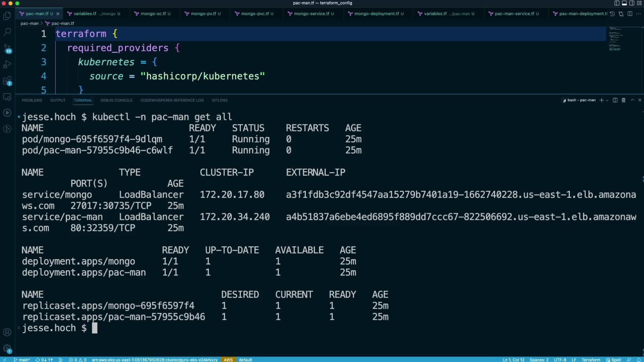
Task: Toggle the primary side bar layout button
Action: (616, 3)
